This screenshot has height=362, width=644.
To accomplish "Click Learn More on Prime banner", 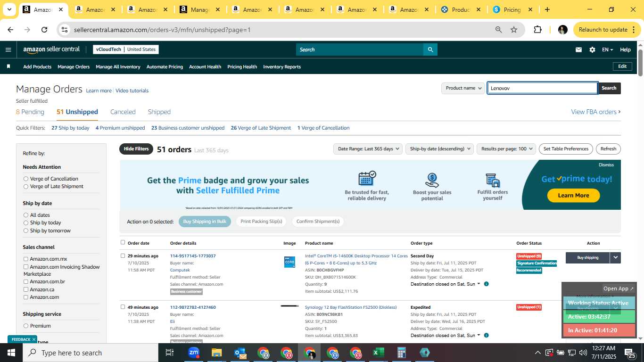I will [x=573, y=196].
